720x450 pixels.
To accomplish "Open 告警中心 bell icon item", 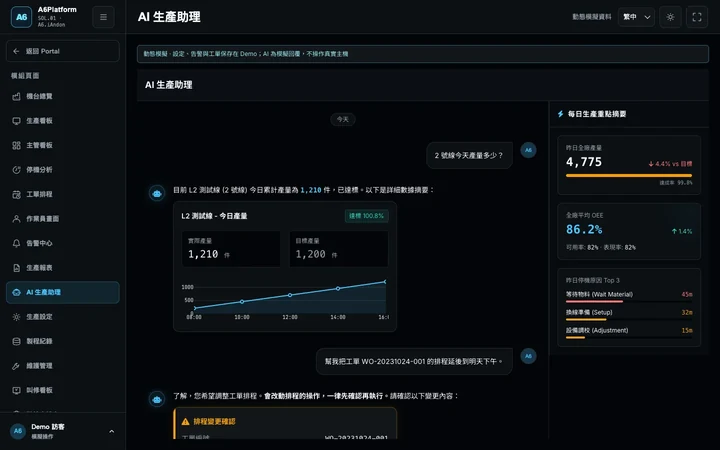I will [x=62, y=243].
